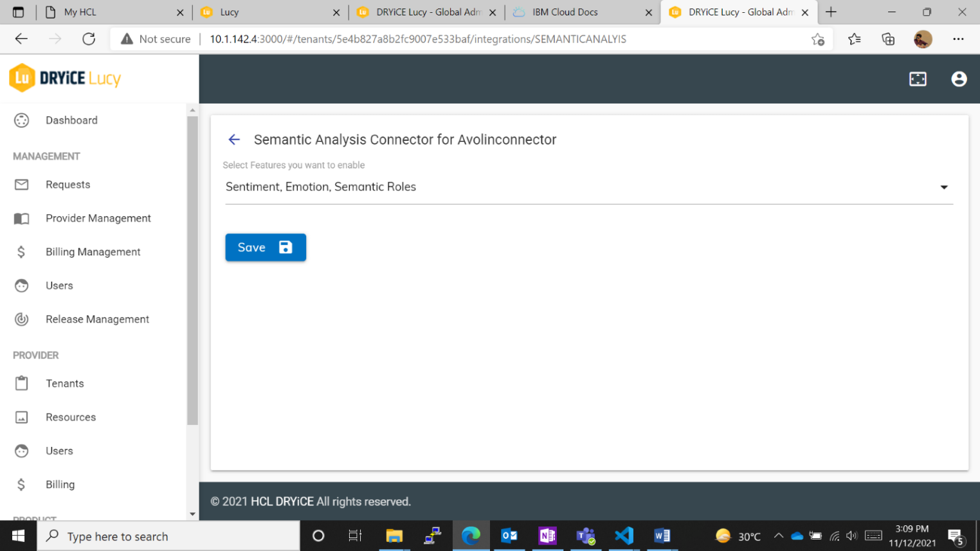Add this page to favorites star
The height and width of the screenshot is (551, 980).
point(818,39)
